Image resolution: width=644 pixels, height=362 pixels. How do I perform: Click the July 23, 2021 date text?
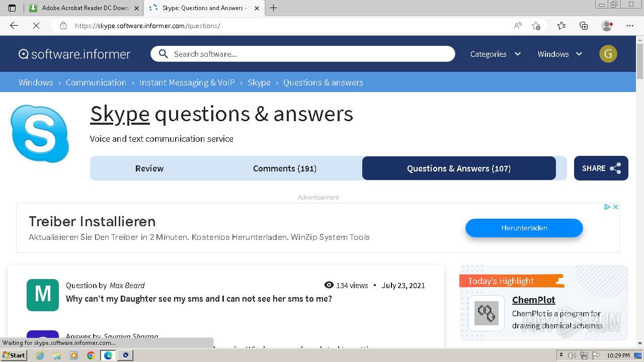(x=403, y=285)
